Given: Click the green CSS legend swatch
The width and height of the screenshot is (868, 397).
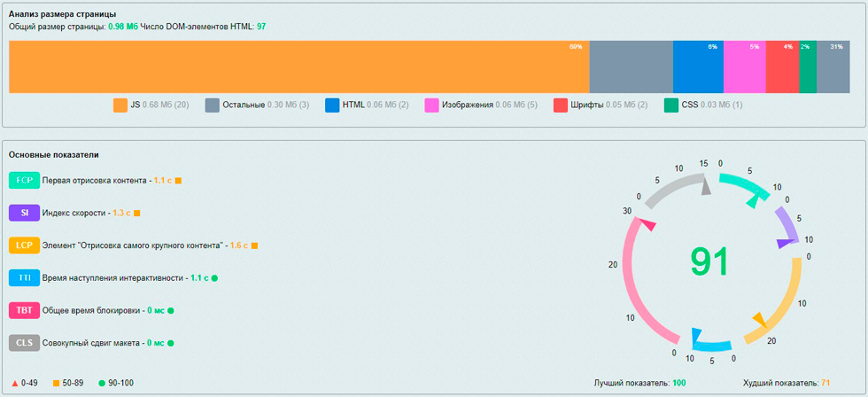Looking at the screenshot, I should (671, 105).
